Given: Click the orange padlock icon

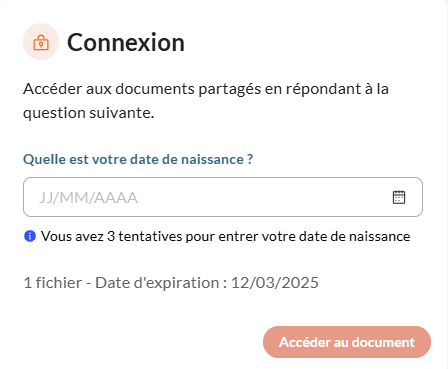Looking at the screenshot, I should [x=41, y=42].
